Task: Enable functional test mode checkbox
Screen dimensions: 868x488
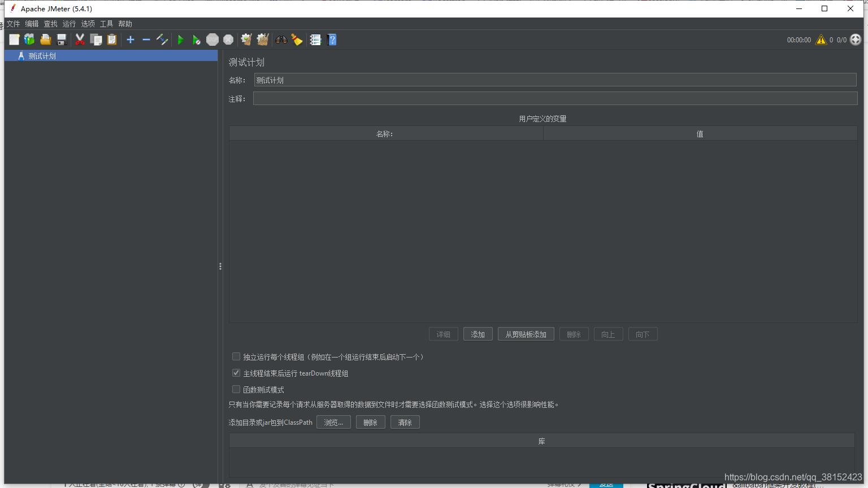Action: pos(236,389)
